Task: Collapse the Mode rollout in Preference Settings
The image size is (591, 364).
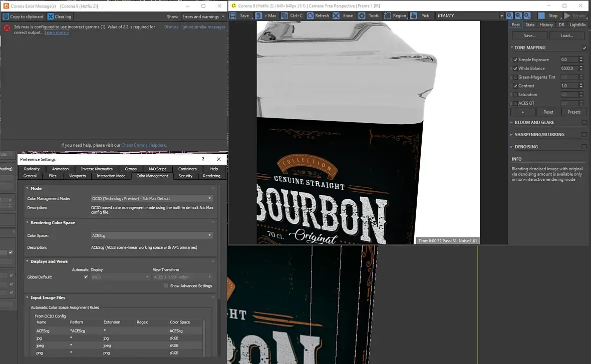Action: tap(27, 188)
